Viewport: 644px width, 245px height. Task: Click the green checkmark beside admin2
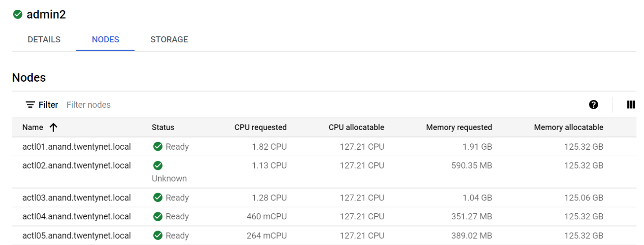(x=18, y=15)
